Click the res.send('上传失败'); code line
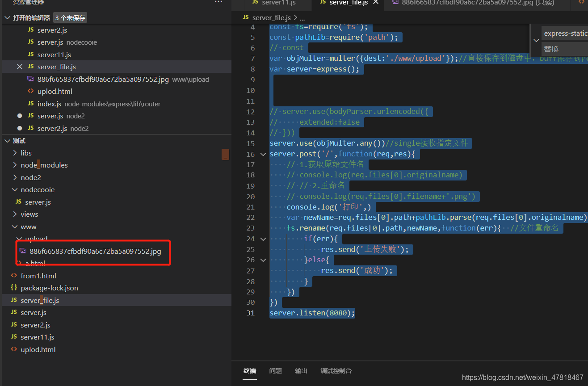Screen dimensions: 588x386 pos(365,249)
